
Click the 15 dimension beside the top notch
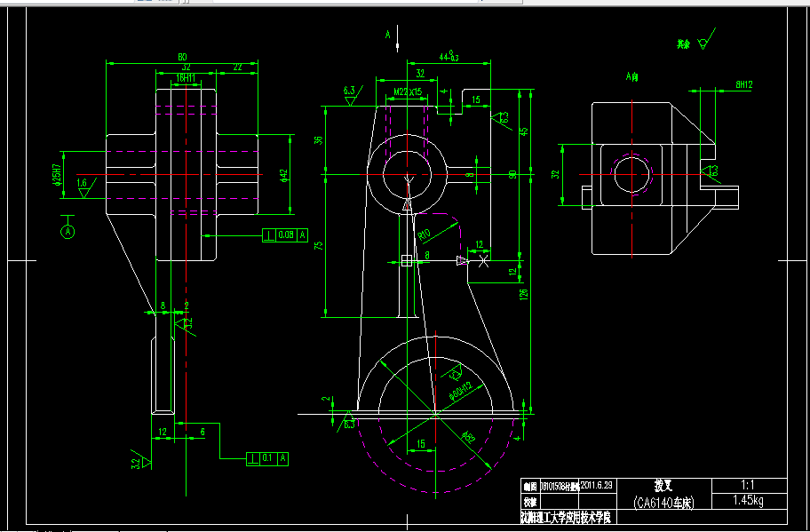tap(476, 99)
